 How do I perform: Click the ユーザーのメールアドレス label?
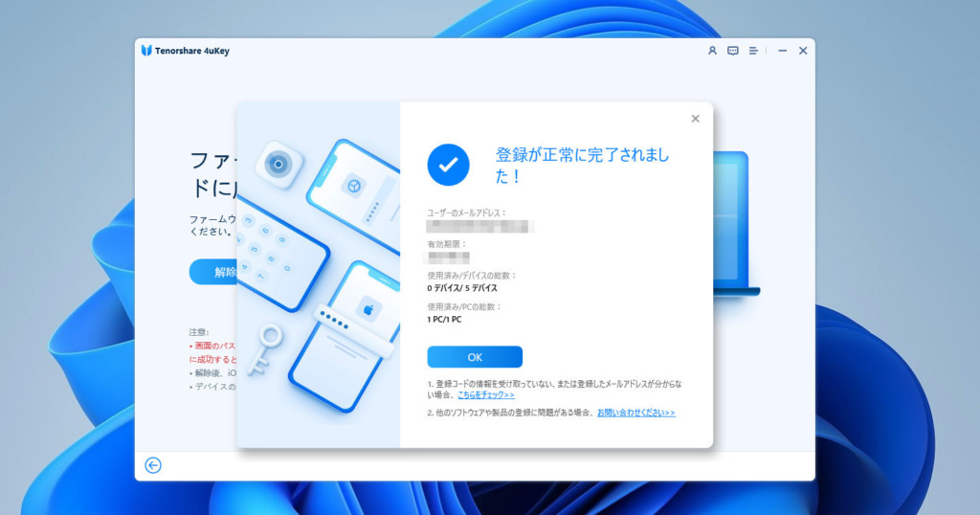click(466, 213)
